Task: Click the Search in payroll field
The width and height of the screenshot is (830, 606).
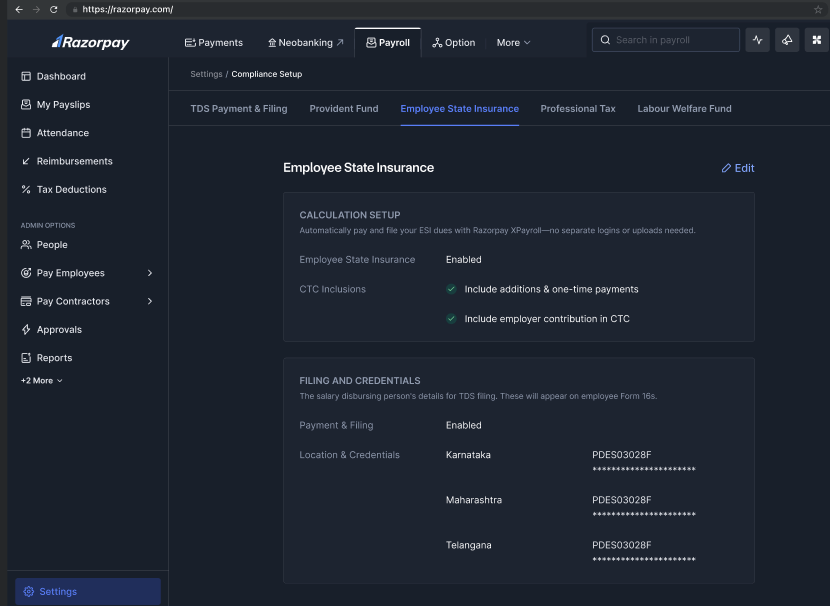Action: 666,40
